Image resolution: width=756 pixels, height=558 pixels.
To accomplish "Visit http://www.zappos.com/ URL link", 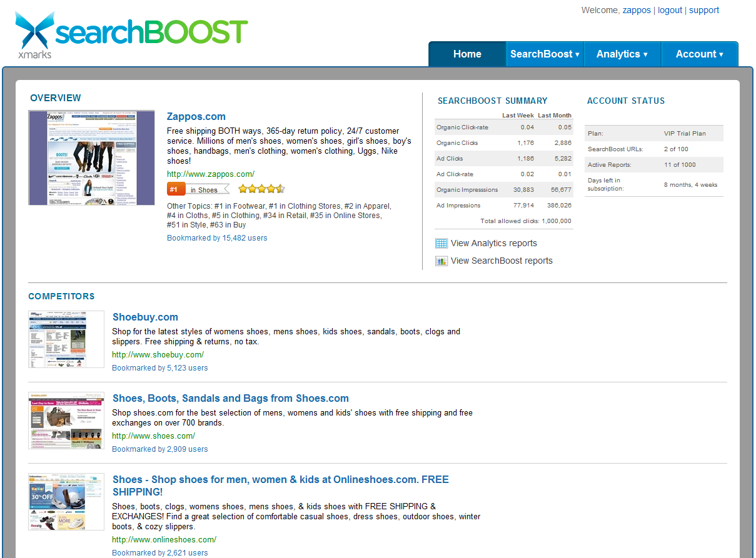I will pyautogui.click(x=211, y=174).
